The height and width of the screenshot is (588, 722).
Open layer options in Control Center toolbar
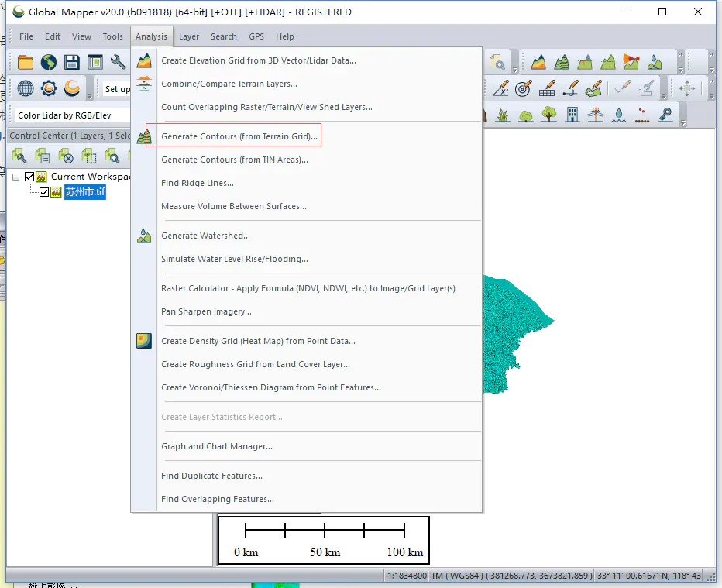19,156
